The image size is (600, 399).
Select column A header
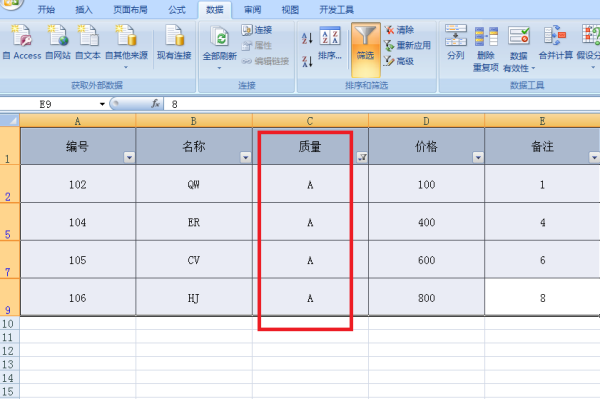click(78, 121)
